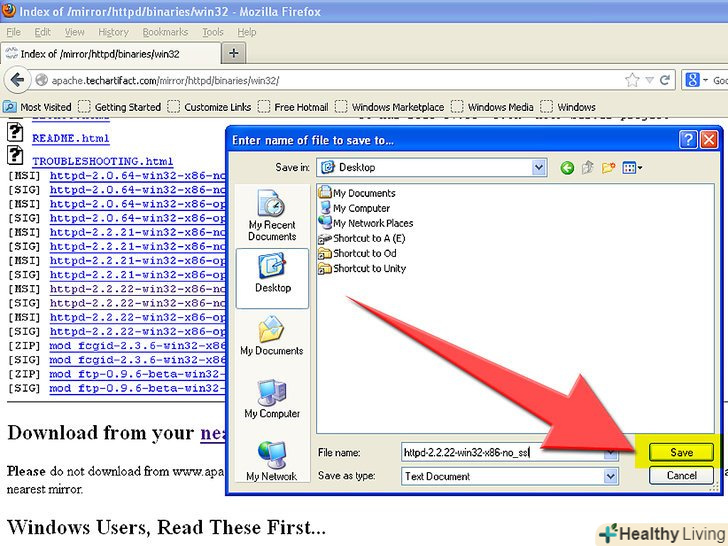Select My Computer in the places bar

pyautogui.click(x=272, y=398)
